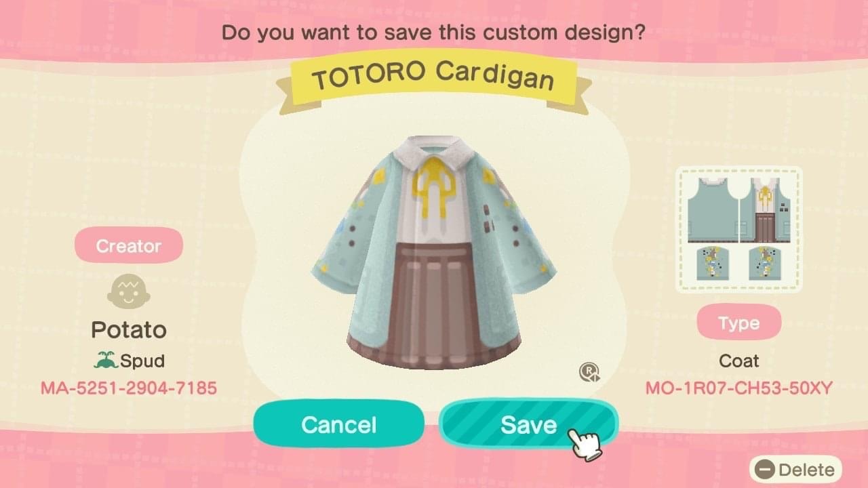Viewport: 868px width, 488px height.
Task: Click the right sleeve pattern thumbnail
Action: pos(765,264)
